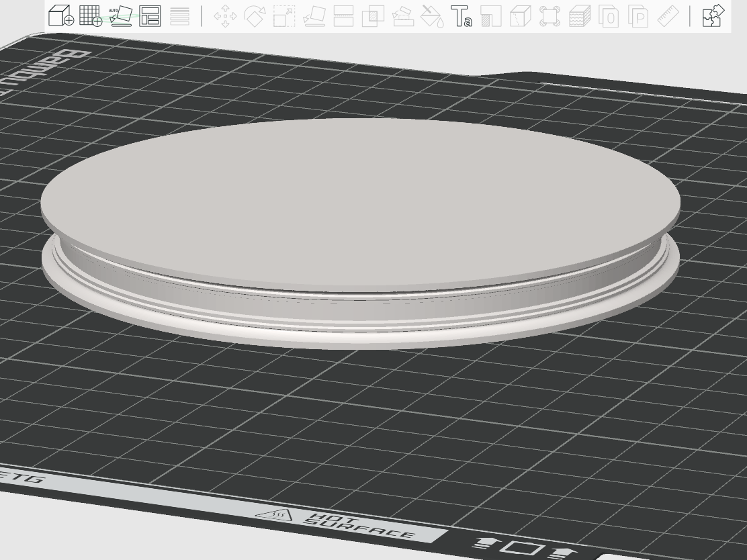Activate the Support painting tool
The height and width of the screenshot is (560, 747).
pos(490,15)
